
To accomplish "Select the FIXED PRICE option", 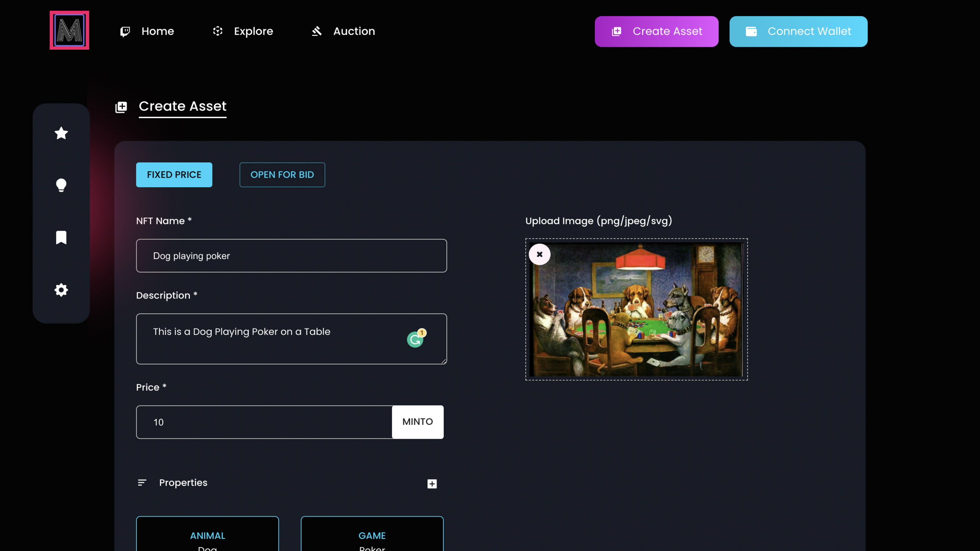I will [x=174, y=175].
